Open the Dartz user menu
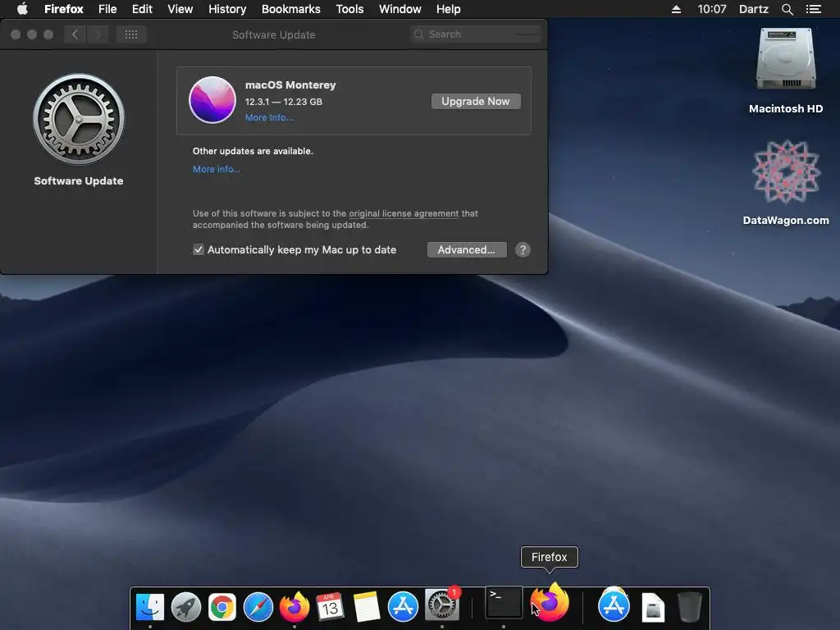This screenshot has width=840, height=630. [x=754, y=9]
